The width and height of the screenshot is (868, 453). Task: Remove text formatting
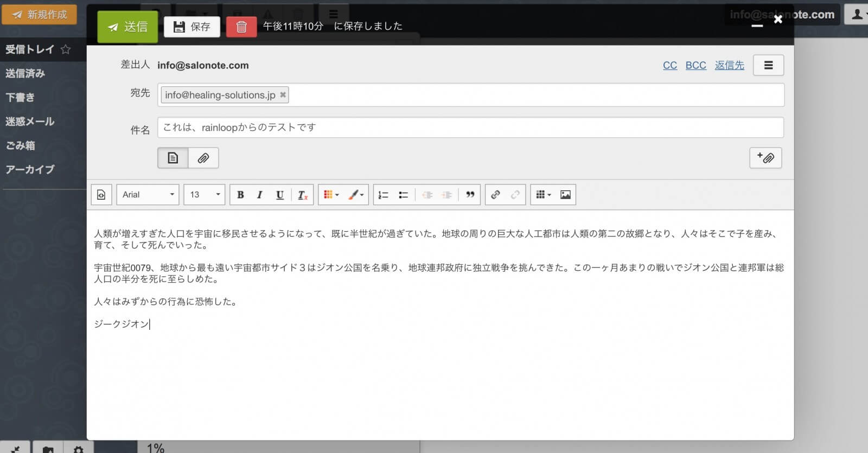click(303, 195)
